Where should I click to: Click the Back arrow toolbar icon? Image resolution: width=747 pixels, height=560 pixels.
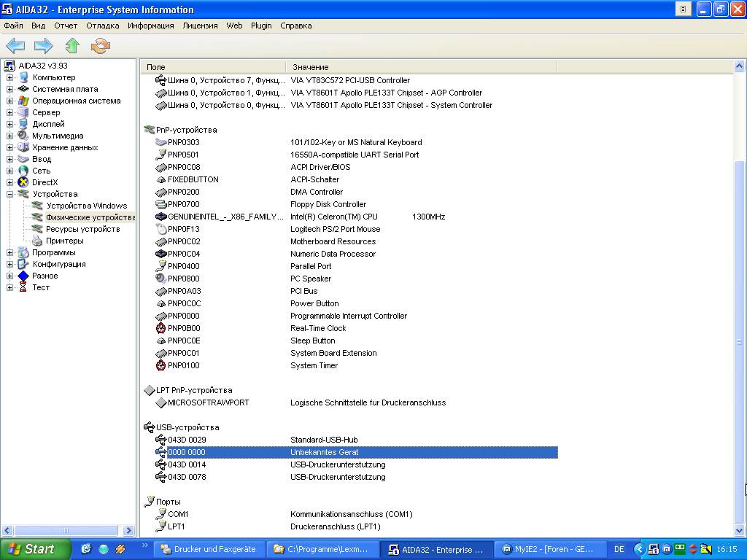click(x=15, y=46)
